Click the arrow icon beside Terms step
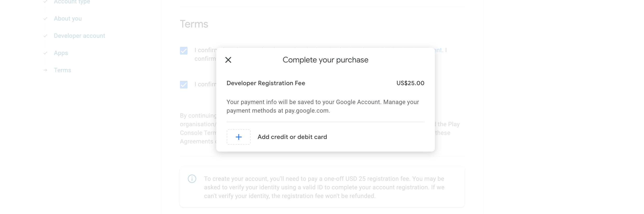This screenshot has width=644, height=214. [45, 70]
